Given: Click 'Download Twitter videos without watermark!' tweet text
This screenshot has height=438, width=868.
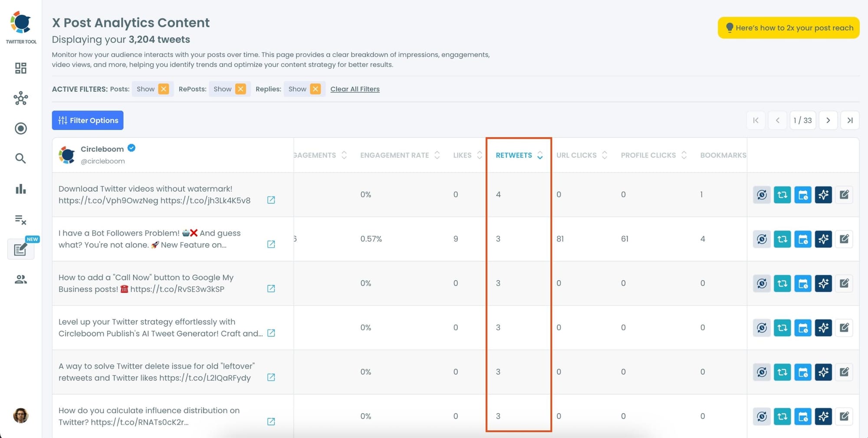Looking at the screenshot, I should click(155, 195).
